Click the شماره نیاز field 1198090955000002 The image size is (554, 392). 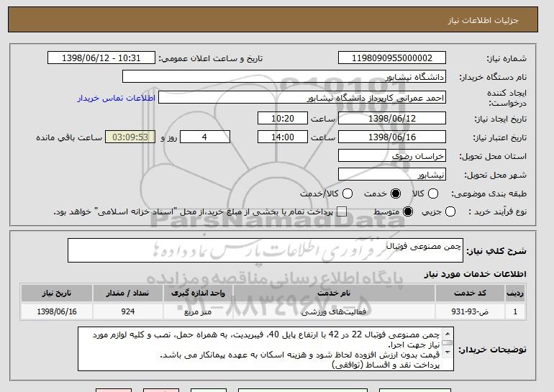(x=392, y=58)
